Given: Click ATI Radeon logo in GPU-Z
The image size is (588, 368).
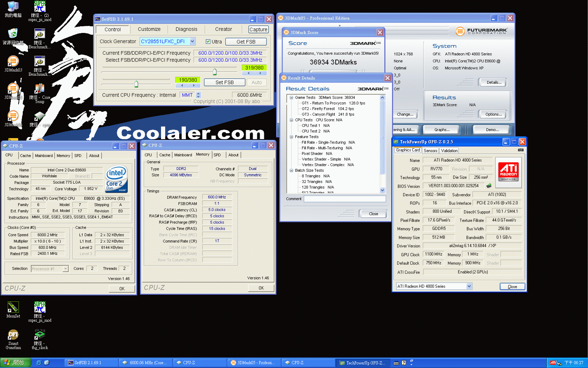Looking at the screenshot, I should click(x=508, y=172).
